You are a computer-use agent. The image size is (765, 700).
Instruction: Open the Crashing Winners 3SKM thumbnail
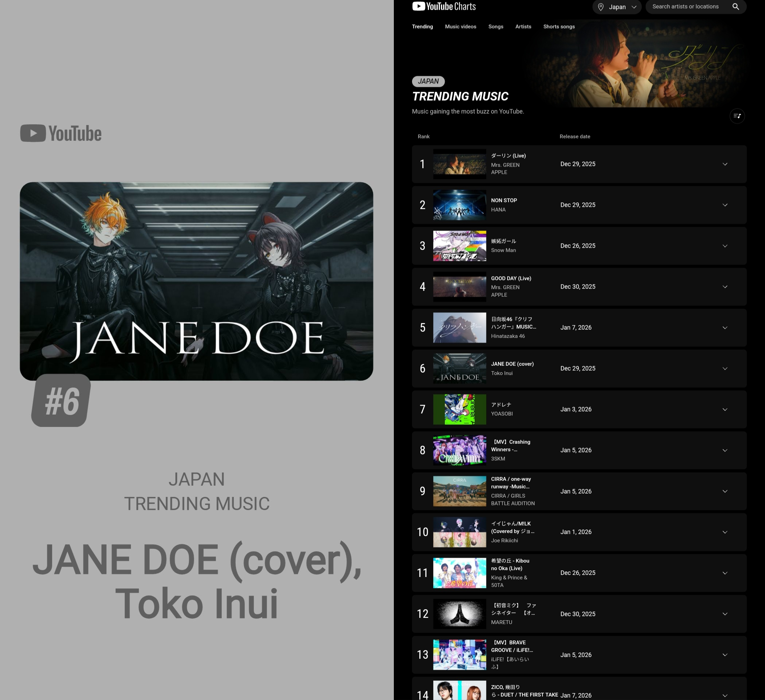(x=459, y=450)
